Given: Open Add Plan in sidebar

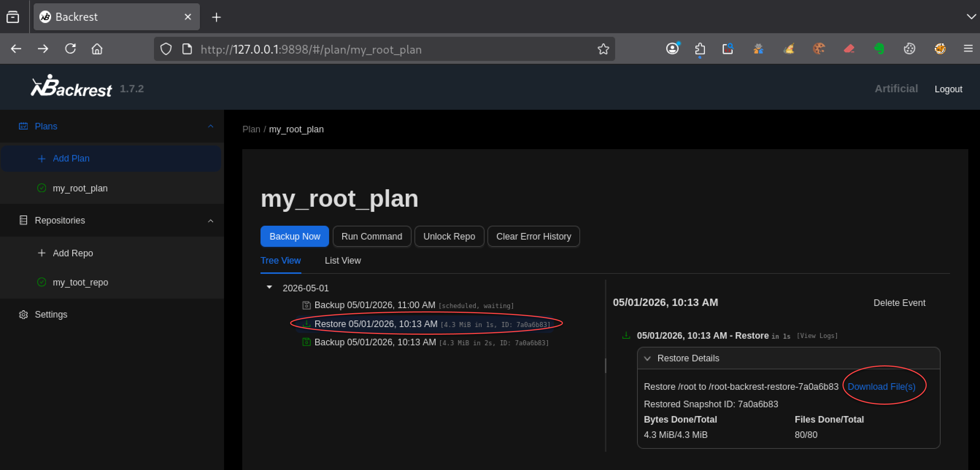Looking at the screenshot, I should tap(111, 159).
